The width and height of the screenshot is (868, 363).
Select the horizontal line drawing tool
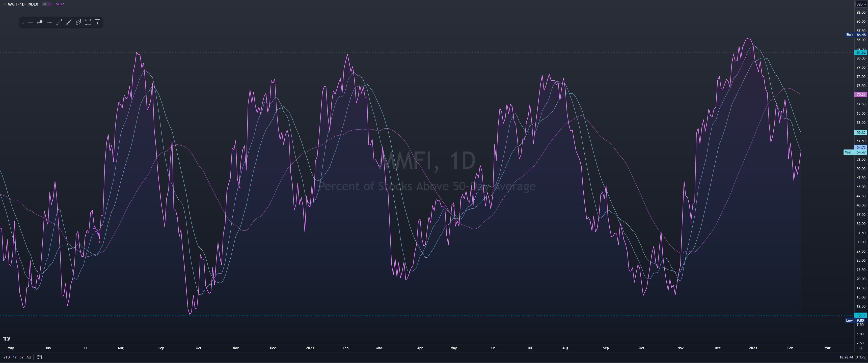pos(49,22)
